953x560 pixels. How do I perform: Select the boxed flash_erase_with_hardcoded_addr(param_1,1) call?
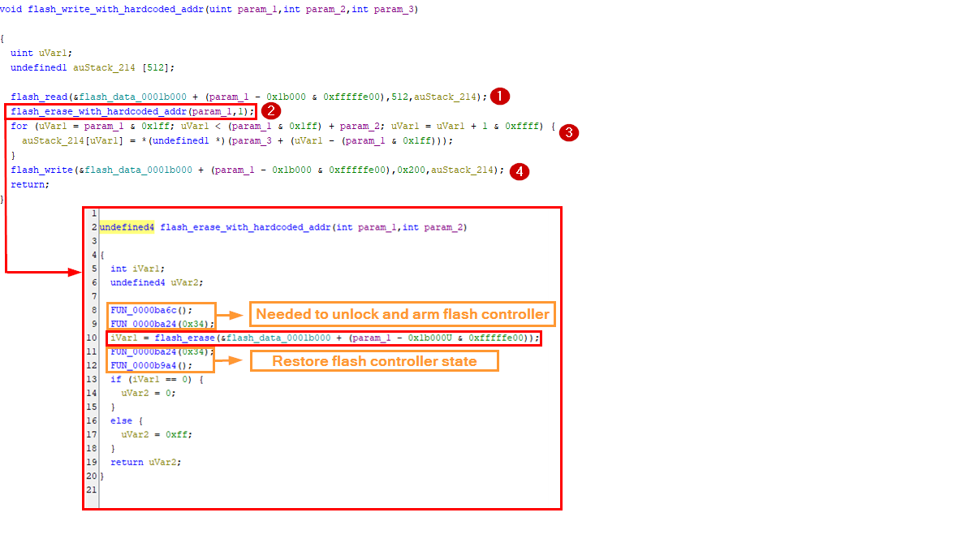pos(132,111)
